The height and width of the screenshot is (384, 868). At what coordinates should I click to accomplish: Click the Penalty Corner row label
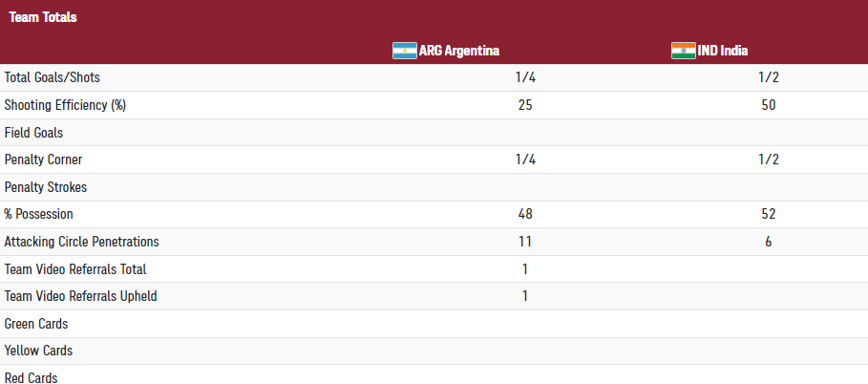[42, 160]
